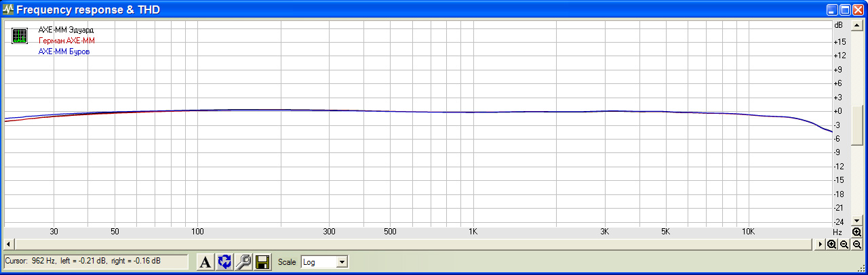Screen dimensions: 868x275
Task: Select the red 'Герман AXE-MM' legend entry
Action: coord(66,41)
